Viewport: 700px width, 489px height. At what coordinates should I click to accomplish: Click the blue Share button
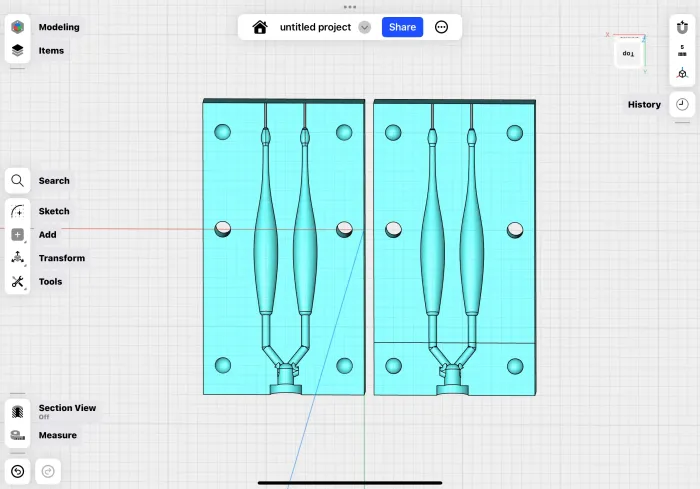coord(402,27)
